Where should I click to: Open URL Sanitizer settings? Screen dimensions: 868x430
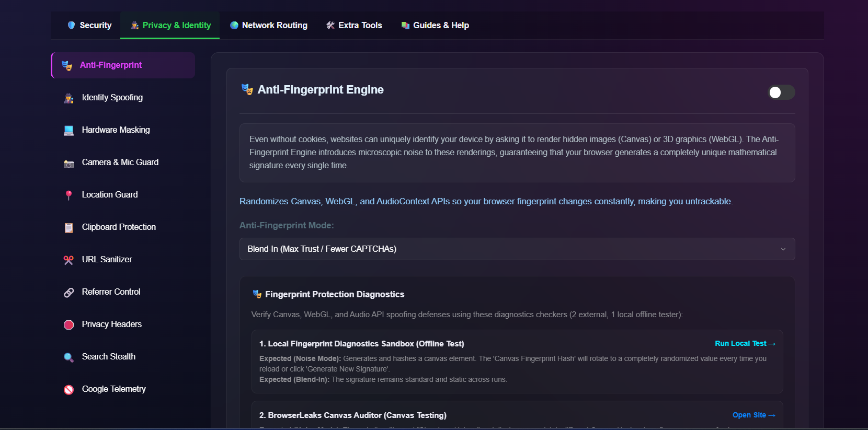(x=123, y=260)
